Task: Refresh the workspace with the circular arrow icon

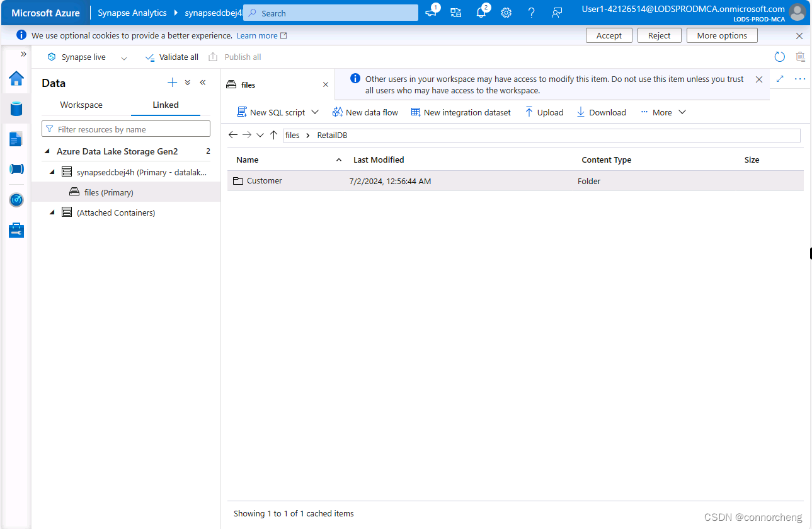Action: coord(780,57)
